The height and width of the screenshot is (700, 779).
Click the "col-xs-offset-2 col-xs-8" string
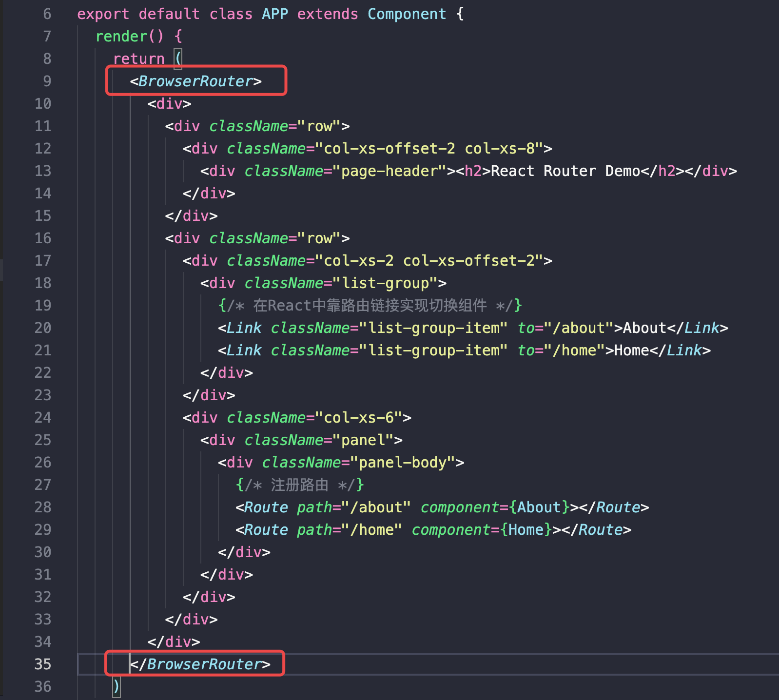(x=429, y=149)
